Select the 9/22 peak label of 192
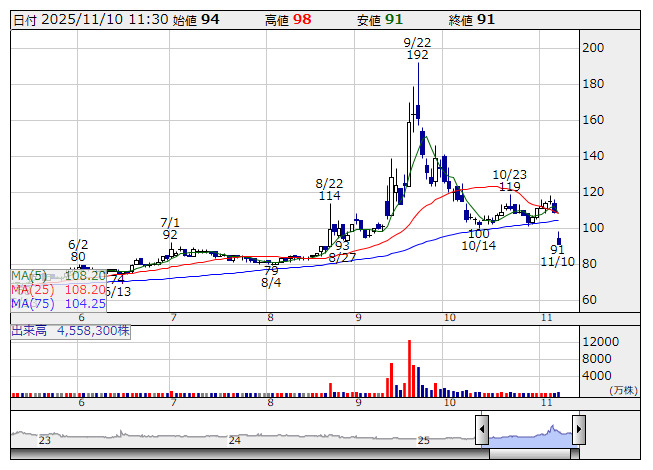The image size is (653, 470). pyautogui.click(x=417, y=49)
